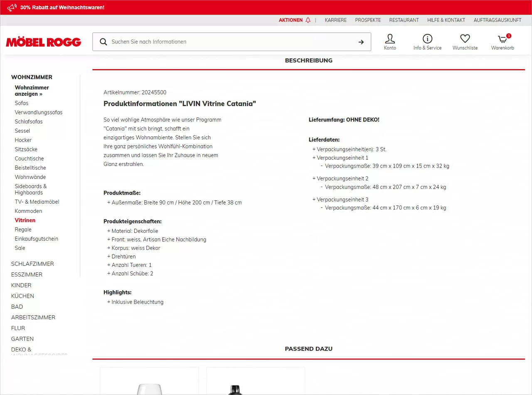Click the Möbel Rogg logo
Screen dimensions: 532x395
[44, 42]
